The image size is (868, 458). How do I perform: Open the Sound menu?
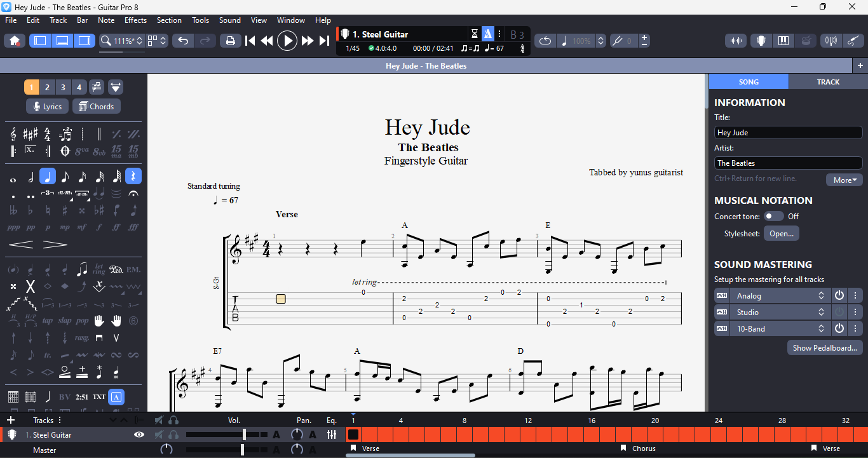[x=230, y=20]
